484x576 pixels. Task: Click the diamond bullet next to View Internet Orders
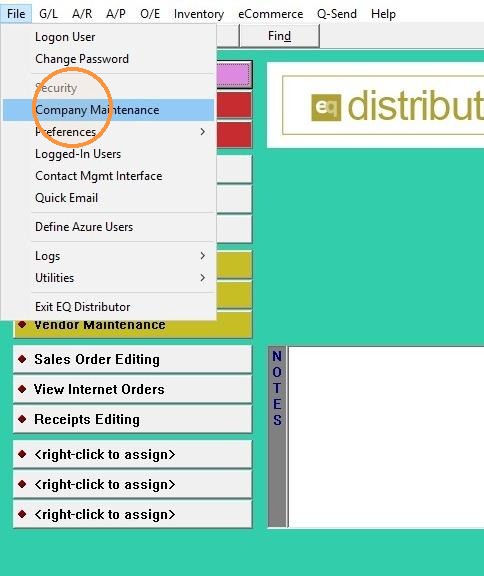click(x=22, y=389)
